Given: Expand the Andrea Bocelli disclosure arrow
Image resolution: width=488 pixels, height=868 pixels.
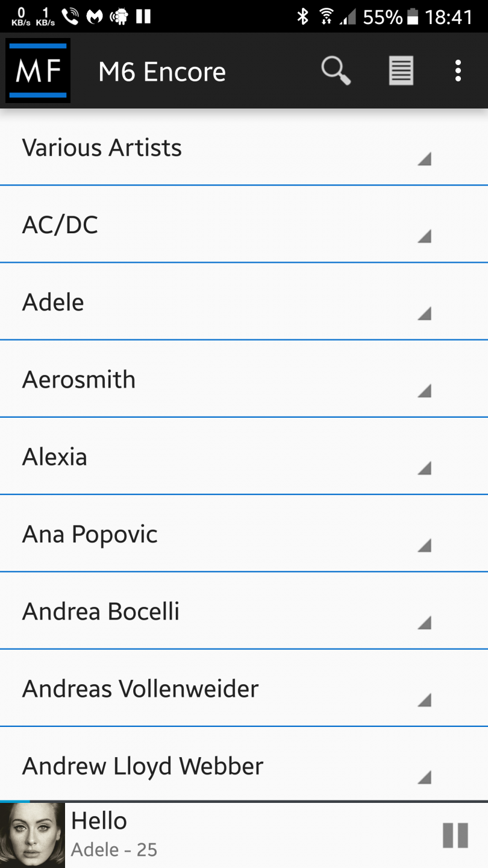Looking at the screenshot, I should [x=424, y=623].
